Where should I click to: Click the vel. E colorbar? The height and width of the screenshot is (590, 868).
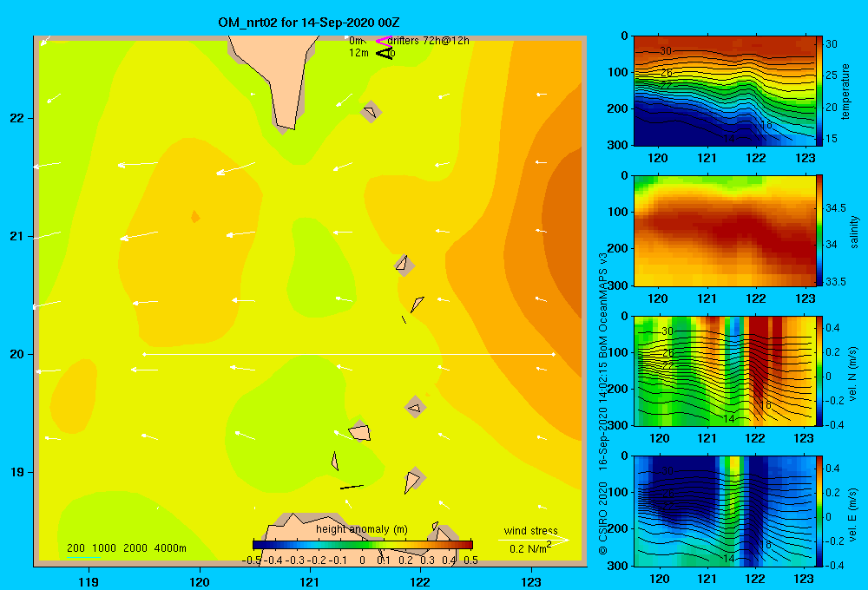click(819, 511)
